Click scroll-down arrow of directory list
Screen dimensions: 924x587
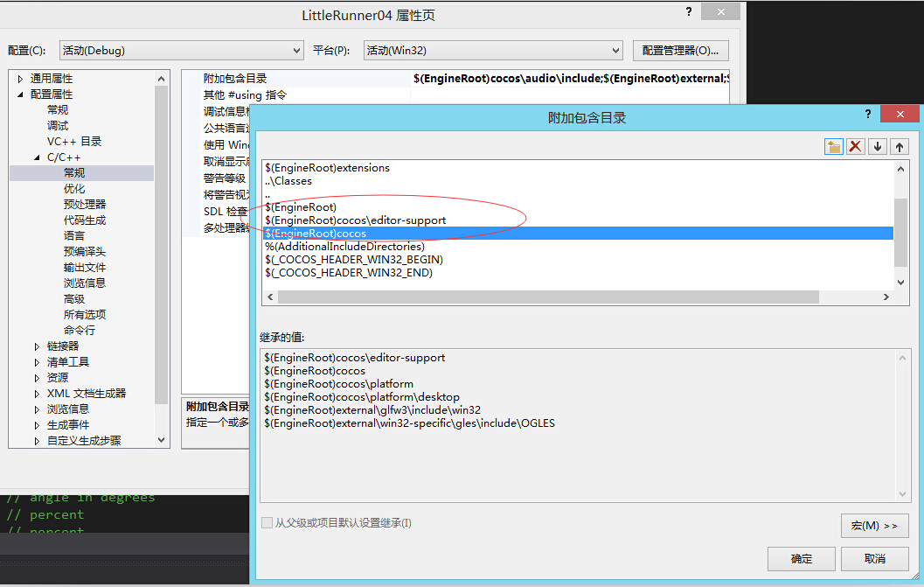point(900,283)
